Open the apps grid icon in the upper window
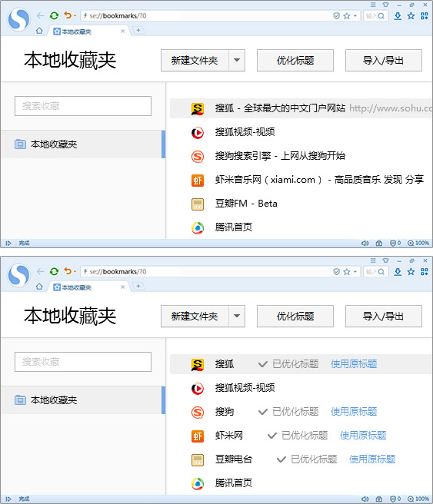The image size is (433, 504). pyautogui.click(x=425, y=15)
